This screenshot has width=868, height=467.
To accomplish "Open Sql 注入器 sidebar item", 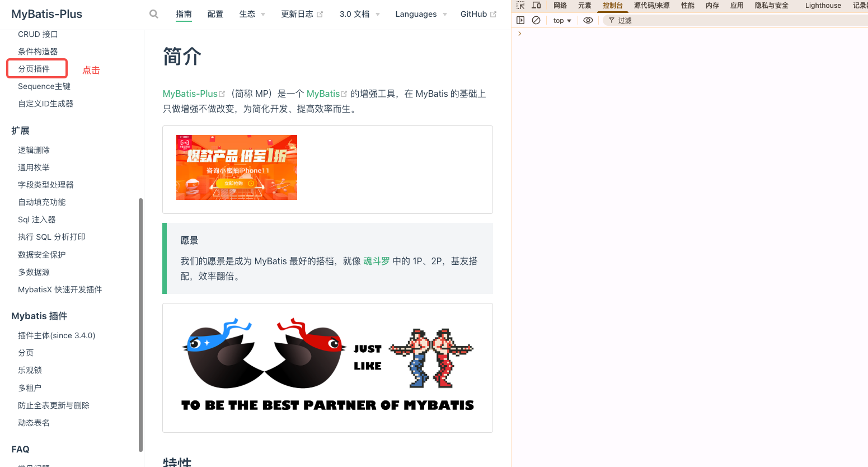I will [37, 220].
